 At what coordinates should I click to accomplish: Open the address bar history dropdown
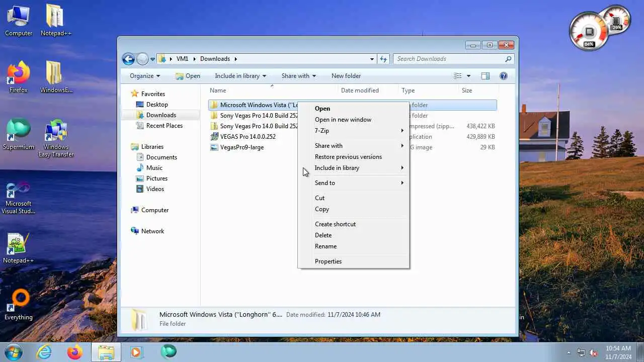(x=372, y=59)
